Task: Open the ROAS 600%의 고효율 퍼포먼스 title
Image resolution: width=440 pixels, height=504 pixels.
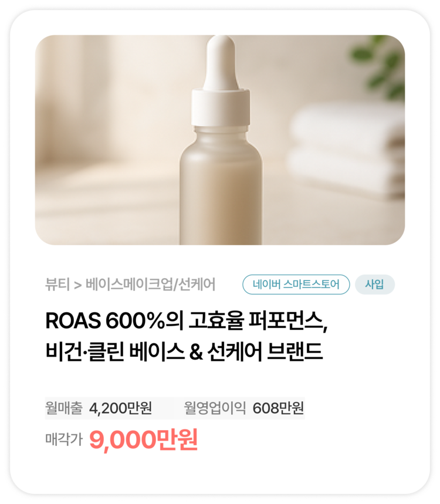Action: (187, 321)
